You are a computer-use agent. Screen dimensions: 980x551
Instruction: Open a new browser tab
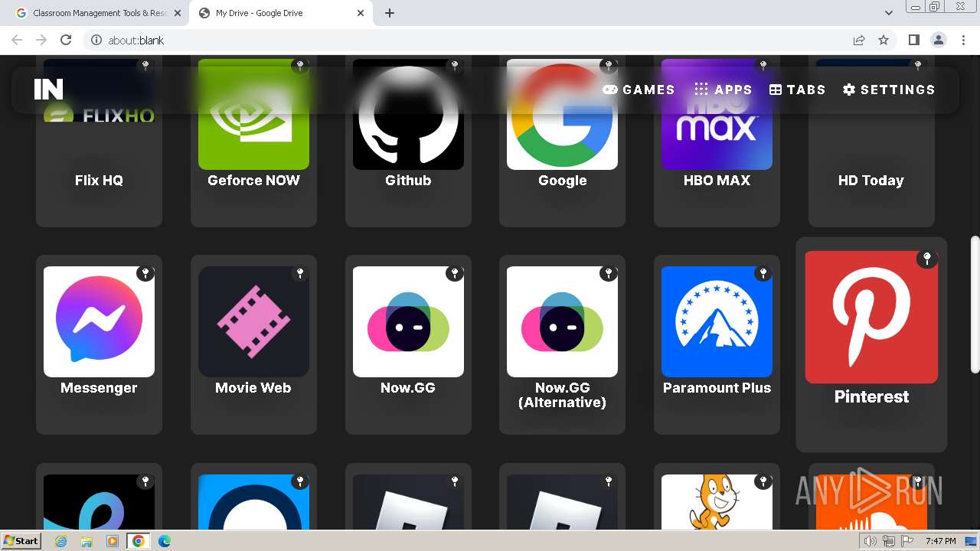pyautogui.click(x=390, y=13)
